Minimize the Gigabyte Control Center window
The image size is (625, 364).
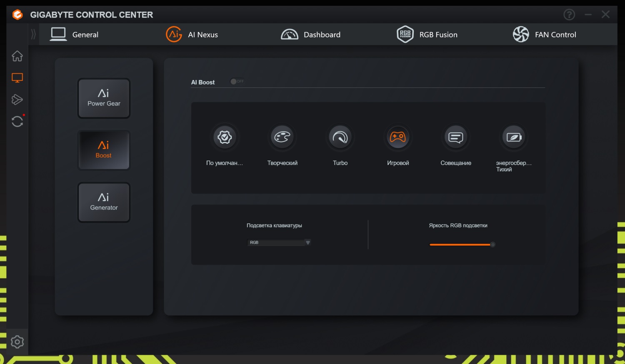pyautogui.click(x=588, y=15)
